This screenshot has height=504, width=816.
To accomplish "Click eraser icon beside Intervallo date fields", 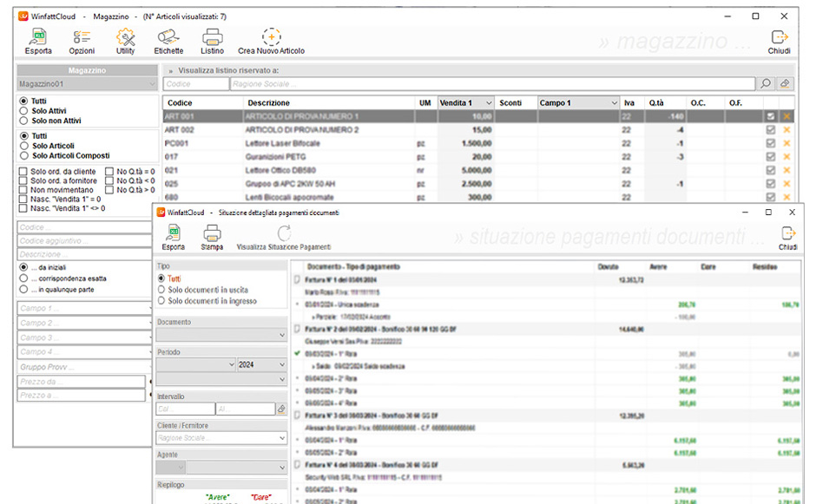I will 281,409.
